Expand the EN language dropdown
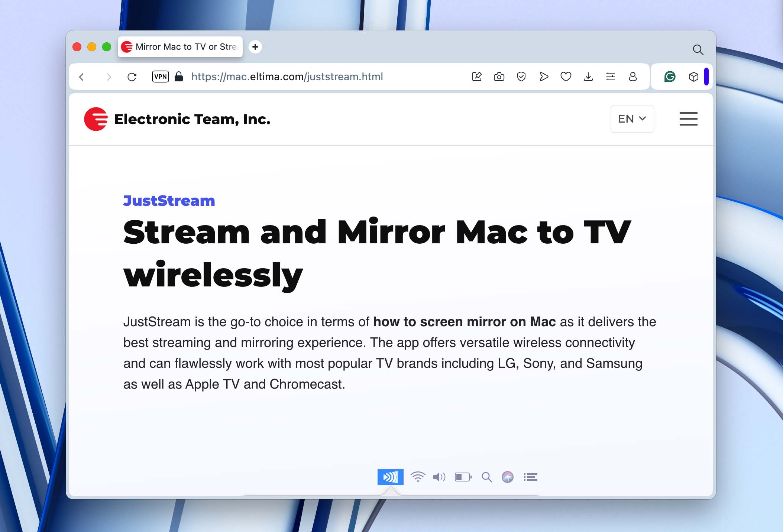Image resolution: width=783 pixels, height=532 pixels. 632,119
